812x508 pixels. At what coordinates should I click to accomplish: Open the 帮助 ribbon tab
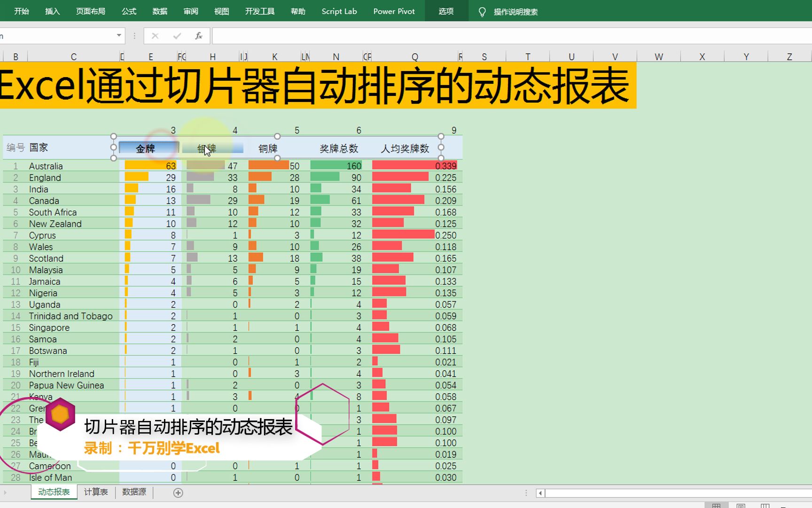298,11
